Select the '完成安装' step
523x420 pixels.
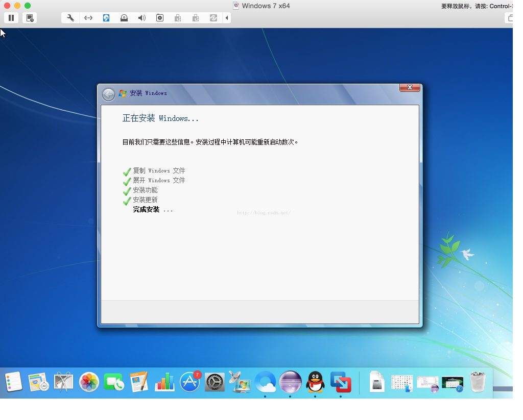(x=153, y=210)
